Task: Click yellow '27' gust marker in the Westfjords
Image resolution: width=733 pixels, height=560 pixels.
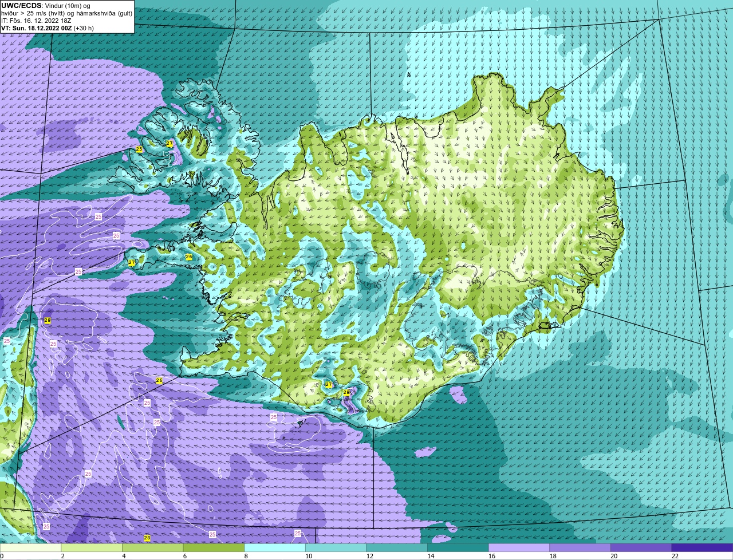Action: [170, 144]
